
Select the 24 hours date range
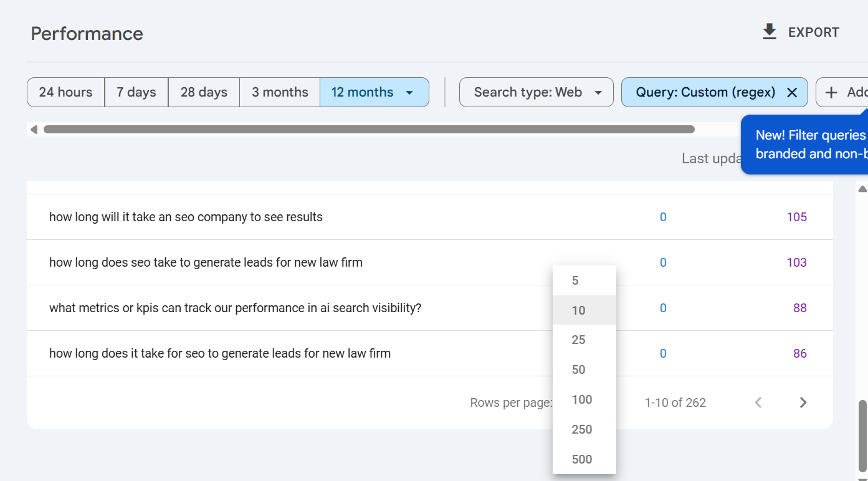(x=65, y=93)
